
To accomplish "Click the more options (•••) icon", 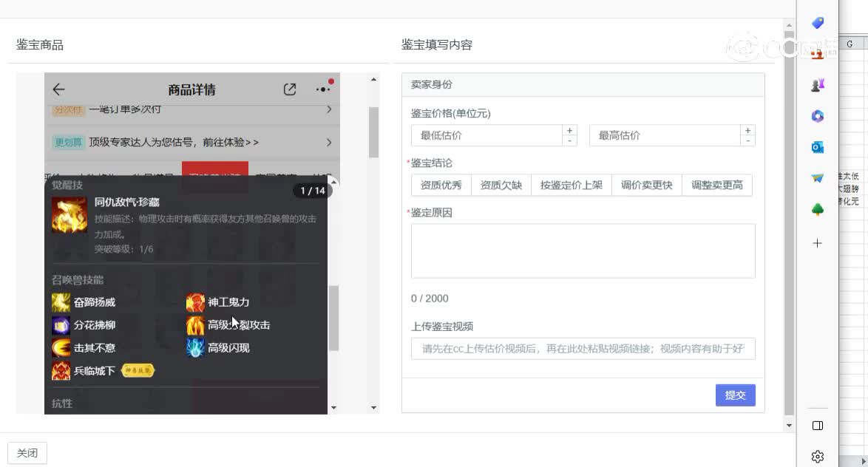I will [322, 89].
